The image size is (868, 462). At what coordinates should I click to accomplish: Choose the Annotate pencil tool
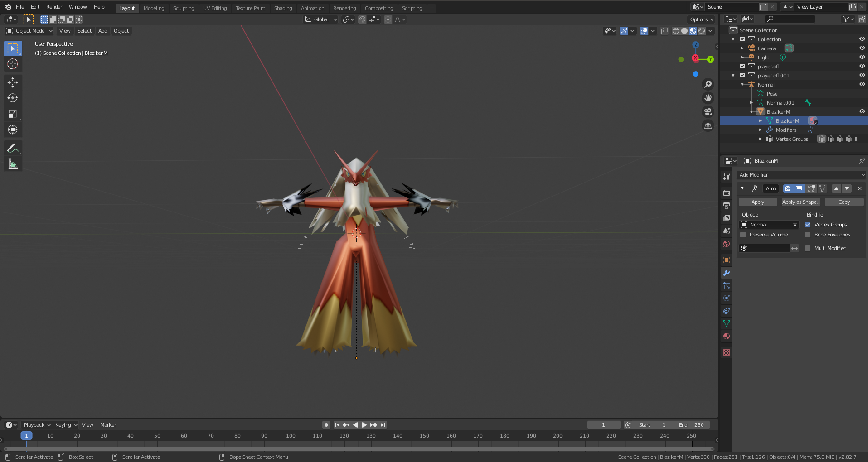click(x=13, y=148)
